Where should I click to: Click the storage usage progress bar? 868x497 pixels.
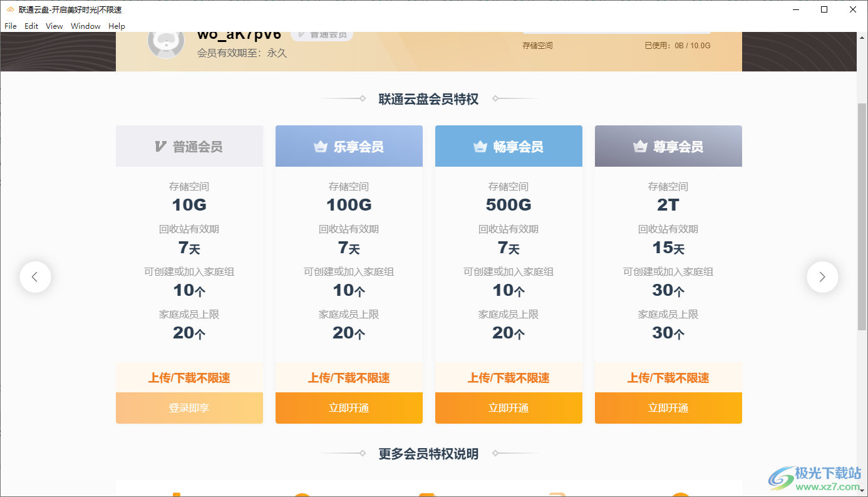click(616, 33)
